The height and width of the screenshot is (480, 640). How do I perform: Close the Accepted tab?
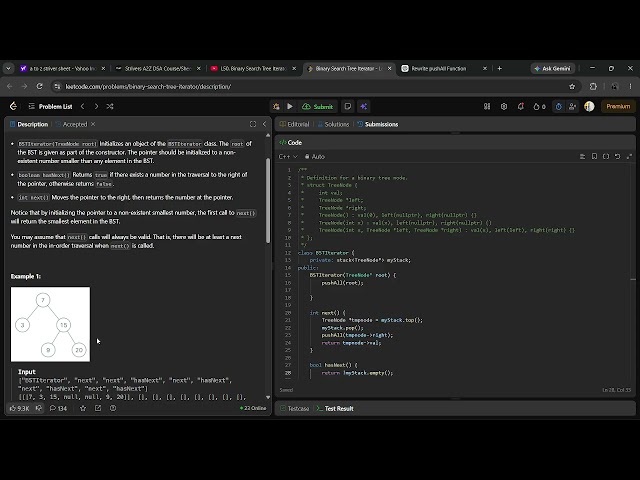(93, 124)
